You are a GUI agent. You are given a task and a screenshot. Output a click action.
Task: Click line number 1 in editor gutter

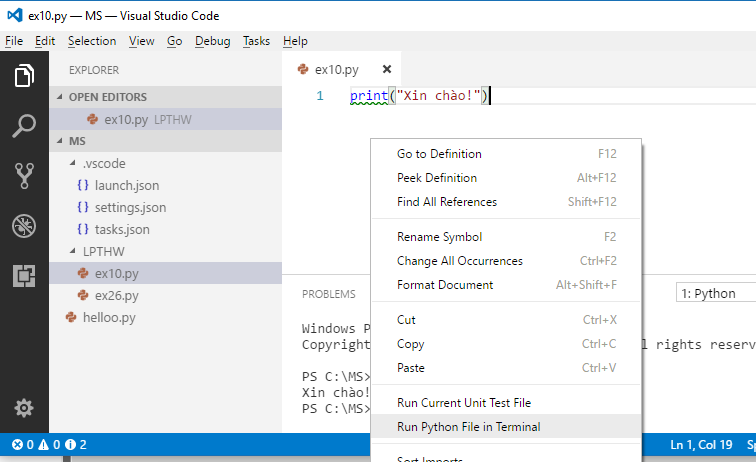320,96
